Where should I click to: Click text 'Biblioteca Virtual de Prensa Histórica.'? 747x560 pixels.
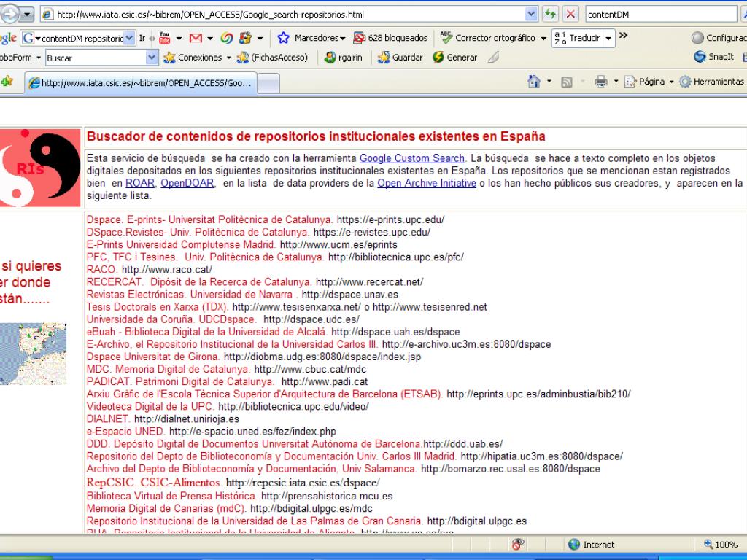(x=172, y=496)
